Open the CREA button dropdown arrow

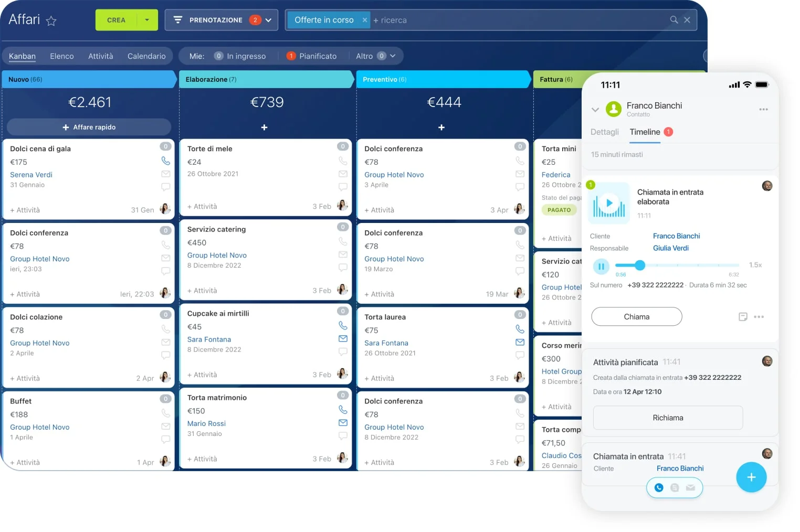(147, 20)
